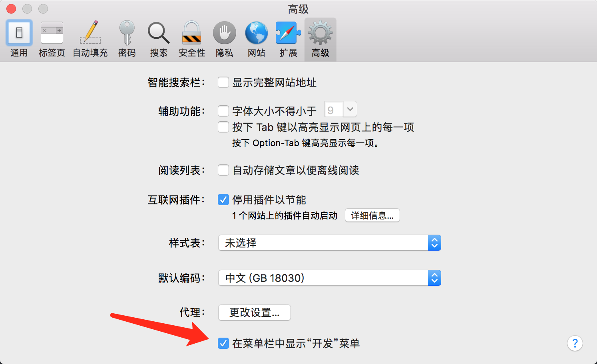Check 字体大小不得小于 option
The image size is (597, 364).
point(223,111)
